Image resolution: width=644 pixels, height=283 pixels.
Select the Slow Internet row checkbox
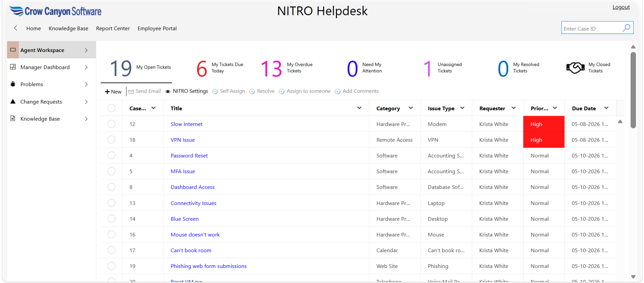[x=112, y=124]
